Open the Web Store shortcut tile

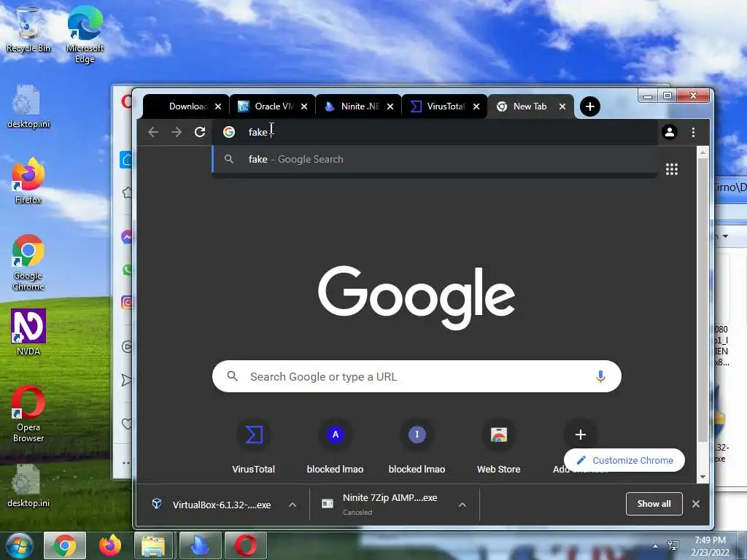pyautogui.click(x=499, y=446)
